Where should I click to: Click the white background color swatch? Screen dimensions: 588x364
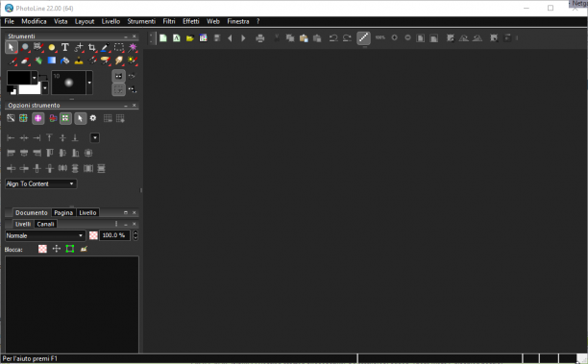30,89
